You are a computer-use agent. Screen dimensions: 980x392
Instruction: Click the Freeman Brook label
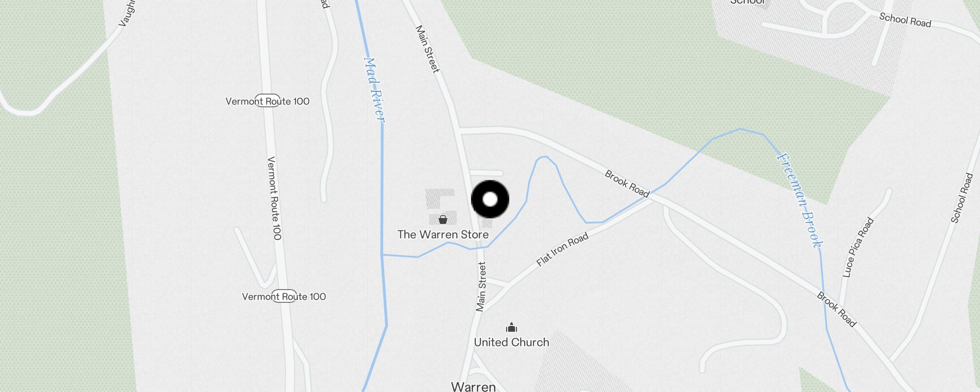800,201
